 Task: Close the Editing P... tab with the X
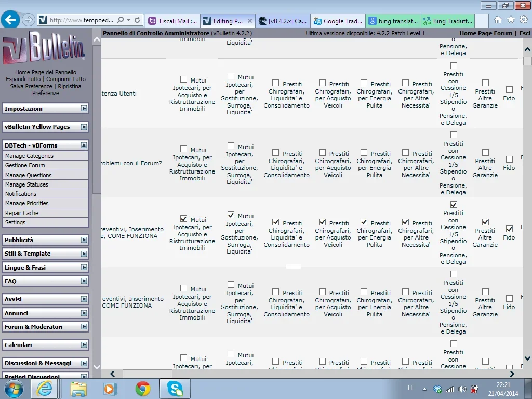pos(250,21)
